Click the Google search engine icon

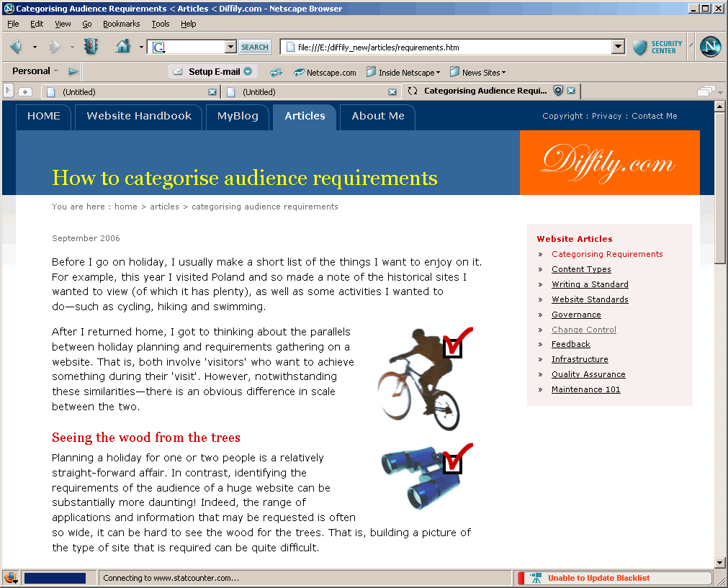[x=158, y=47]
